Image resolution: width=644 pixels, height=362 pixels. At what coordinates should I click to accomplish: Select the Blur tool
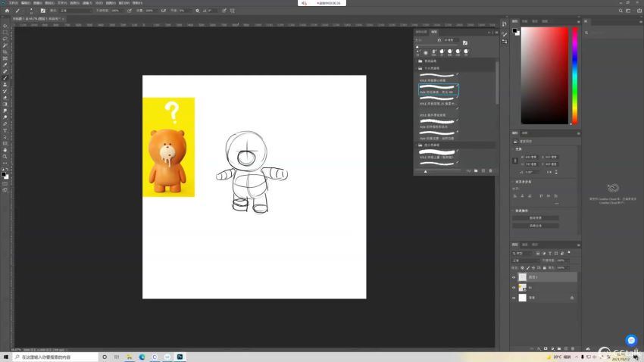pyautogui.click(x=5, y=111)
